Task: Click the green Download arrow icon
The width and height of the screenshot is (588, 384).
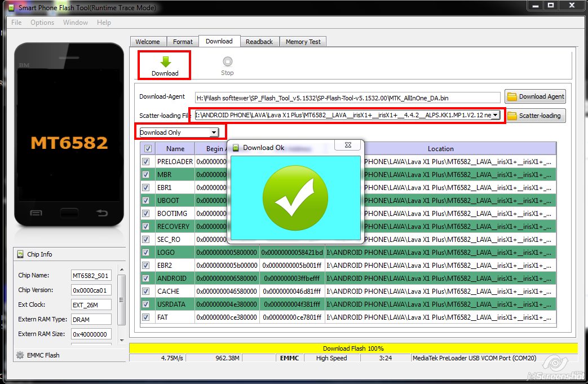Action: pyautogui.click(x=165, y=61)
